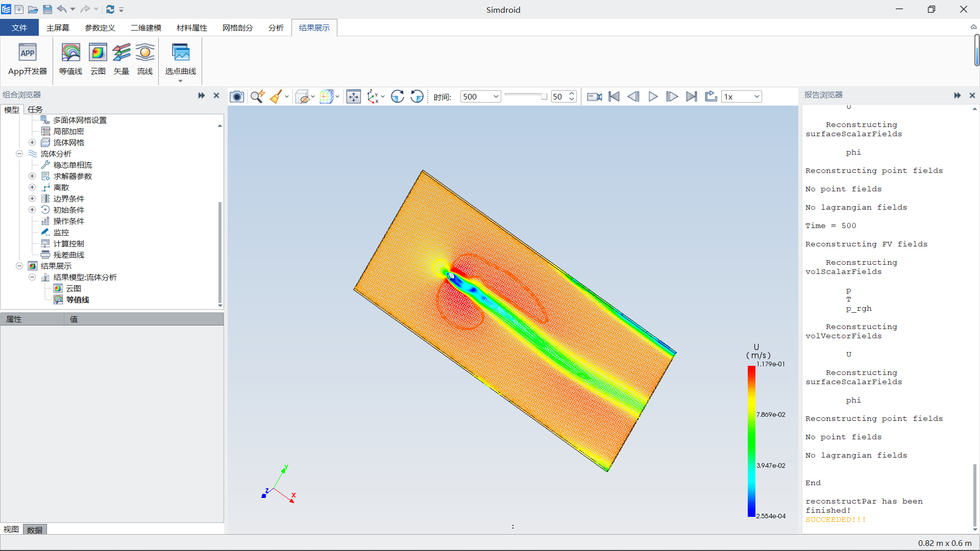Viewport: 980px width, 551px height.
Task: Open the 文件 menu
Action: [19, 28]
